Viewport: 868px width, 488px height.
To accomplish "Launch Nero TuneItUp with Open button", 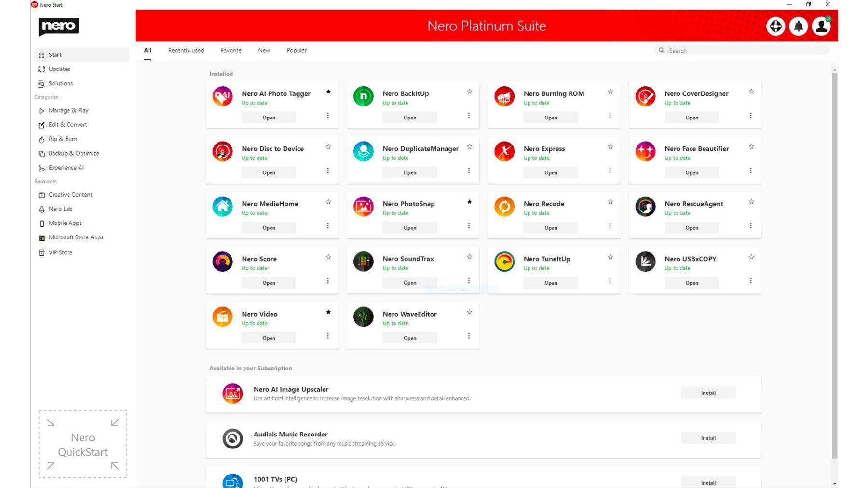I will tap(551, 283).
